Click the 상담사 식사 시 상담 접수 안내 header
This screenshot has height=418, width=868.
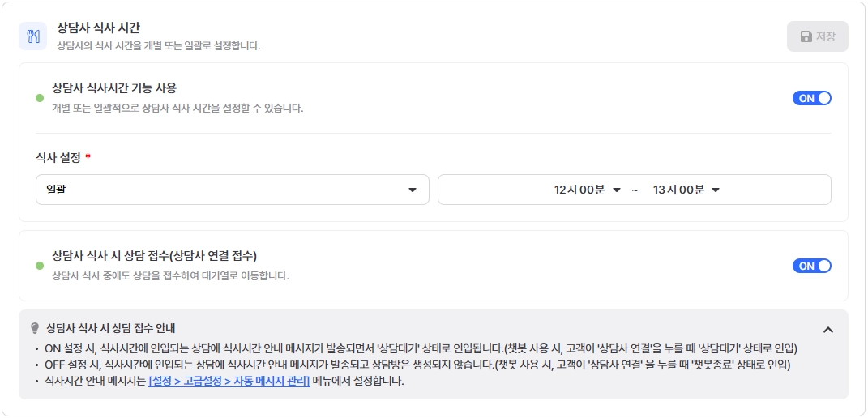[x=111, y=328]
